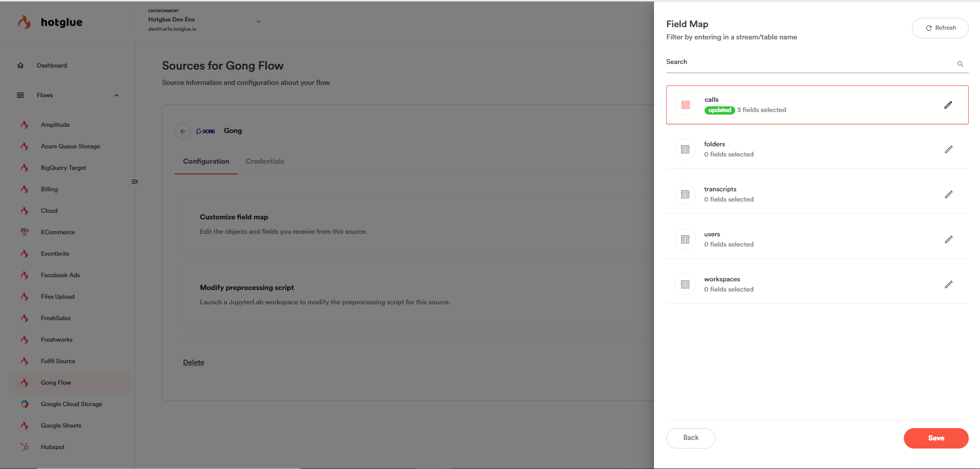Open the environment dropdown chevron
The height and width of the screenshot is (469, 980).
click(258, 21)
